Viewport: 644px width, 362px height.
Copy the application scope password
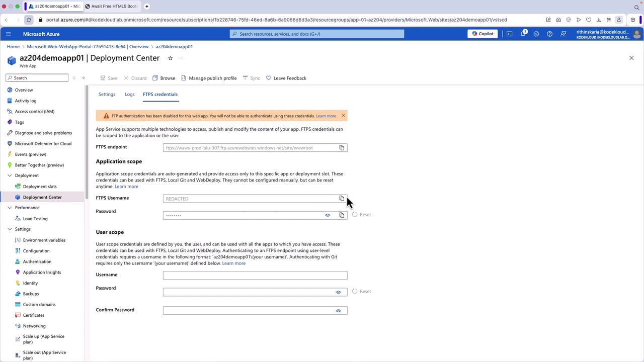pyautogui.click(x=342, y=215)
